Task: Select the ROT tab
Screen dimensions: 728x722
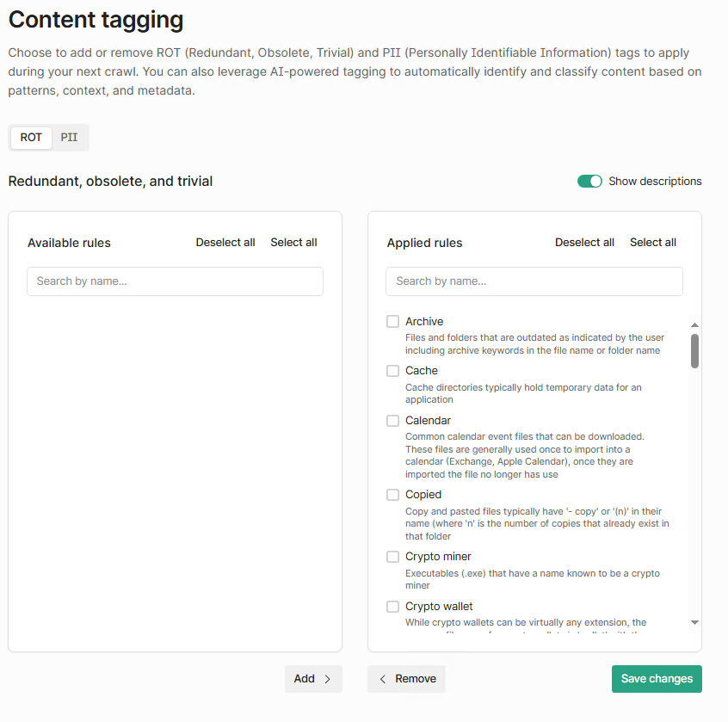Action: coord(31,138)
